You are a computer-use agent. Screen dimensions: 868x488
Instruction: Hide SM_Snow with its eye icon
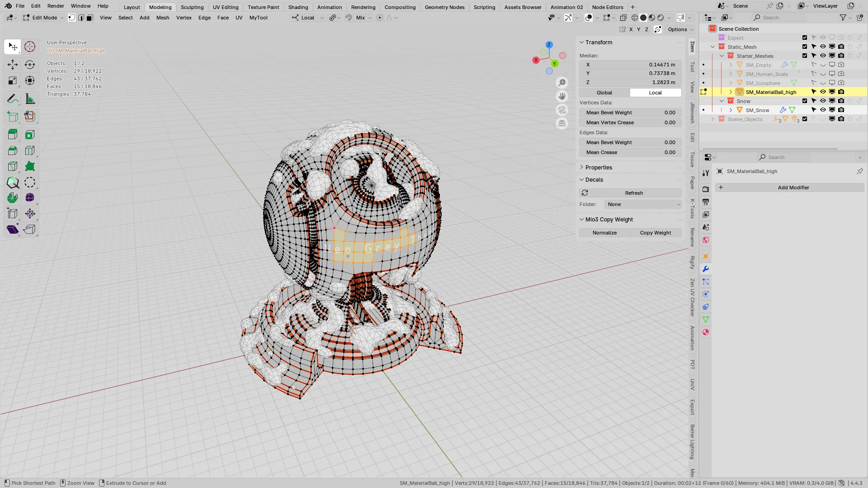click(x=823, y=110)
